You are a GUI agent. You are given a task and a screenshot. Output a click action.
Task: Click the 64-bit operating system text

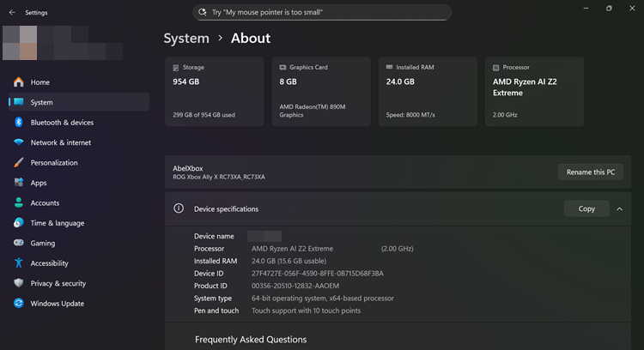tap(322, 299)
